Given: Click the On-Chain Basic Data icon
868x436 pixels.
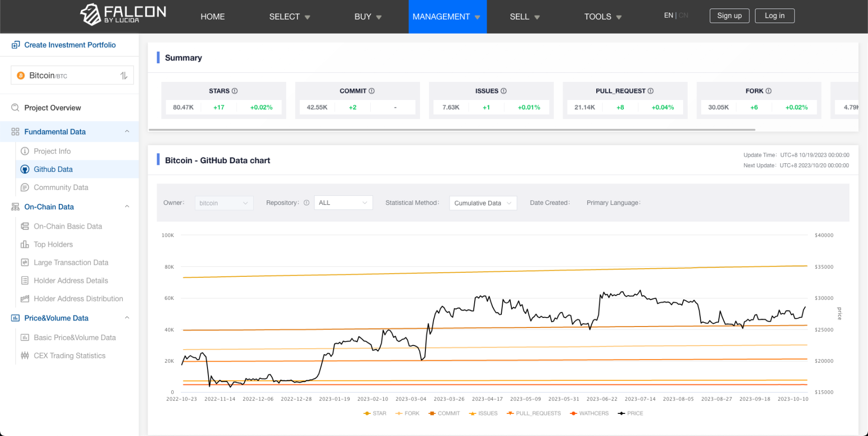Looking at the screenshot, I should pyautogui.click(x=25, y=227).
